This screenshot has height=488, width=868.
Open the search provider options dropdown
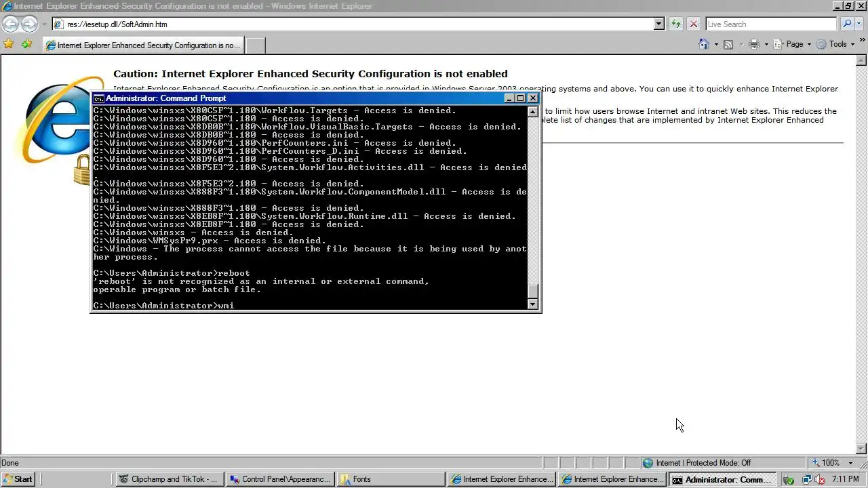coord(860,24)
